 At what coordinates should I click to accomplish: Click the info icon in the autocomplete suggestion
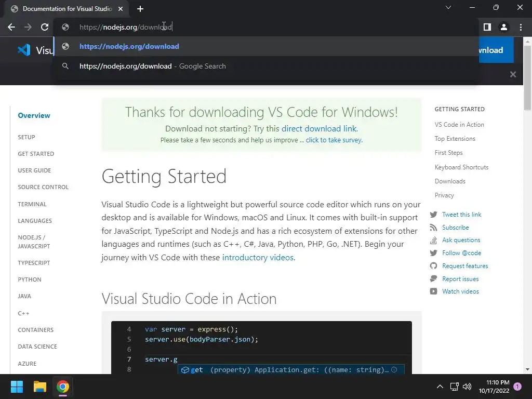click(394, 370)
